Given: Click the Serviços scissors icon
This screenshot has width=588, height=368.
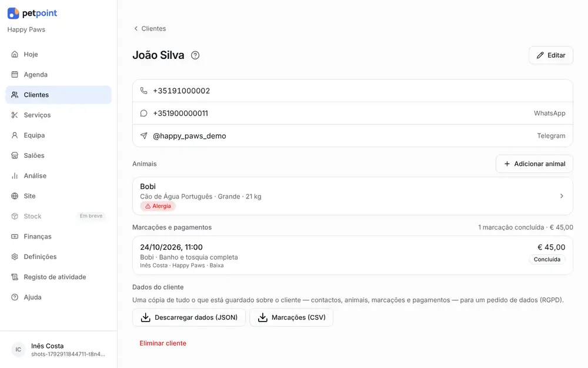Looking at the screenshot, I should pos(15,115).
